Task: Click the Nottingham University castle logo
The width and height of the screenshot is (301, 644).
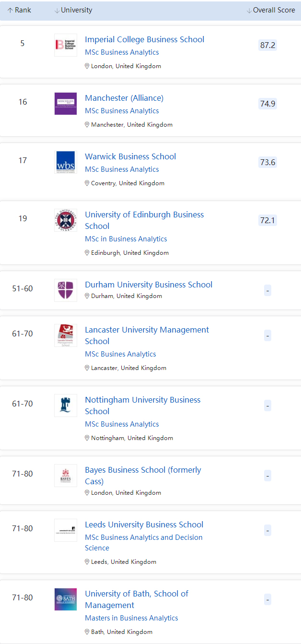Action: point(66,405)
